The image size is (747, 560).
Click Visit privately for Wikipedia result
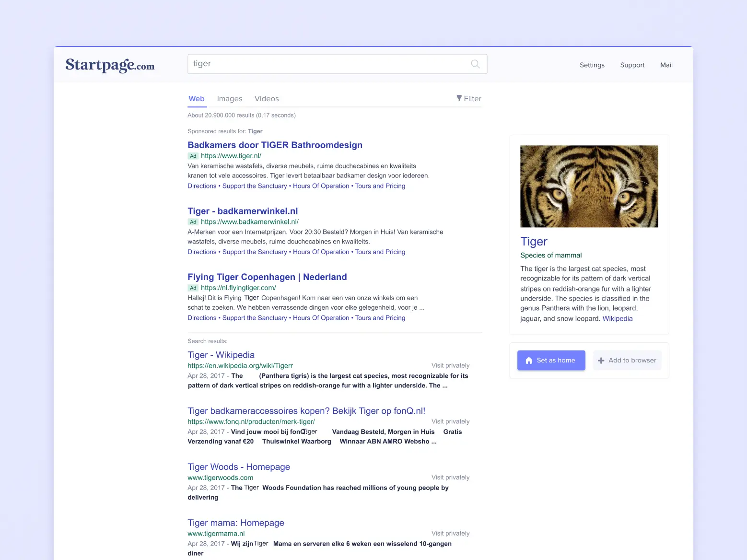point(450,365)
